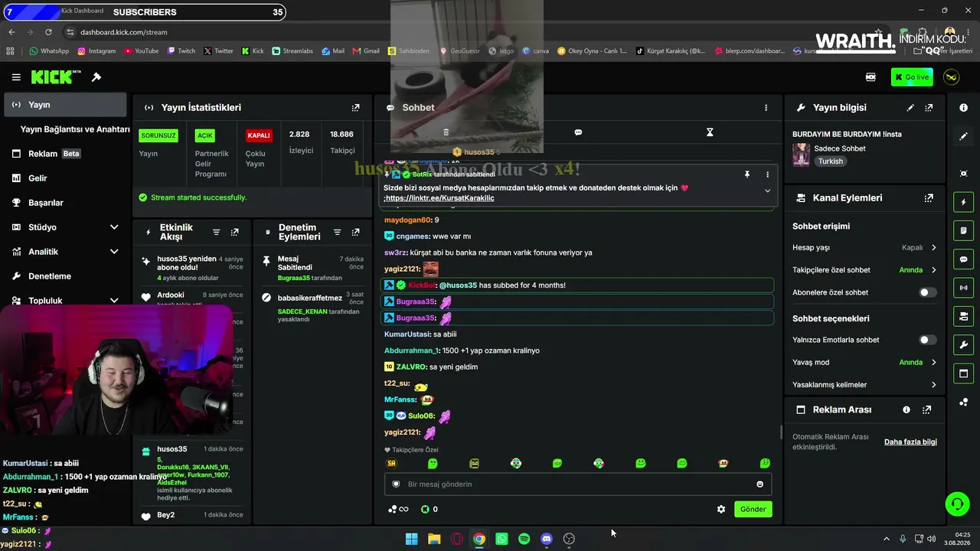The width and height of the screenshot is (980, 551).
Task: Open the Sohbet panel three-dot menu
Action: coord(766,108)
